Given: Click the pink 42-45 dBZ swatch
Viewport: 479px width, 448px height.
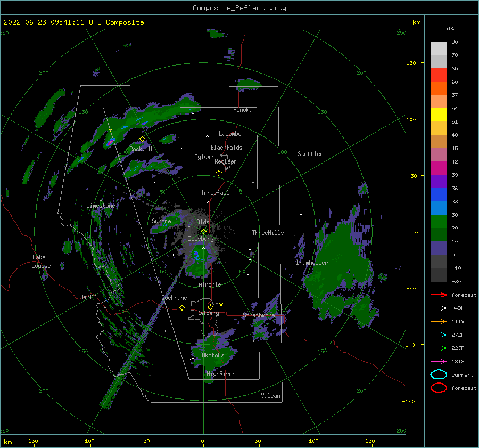Looking at the screenshot, I should [439, 154].
